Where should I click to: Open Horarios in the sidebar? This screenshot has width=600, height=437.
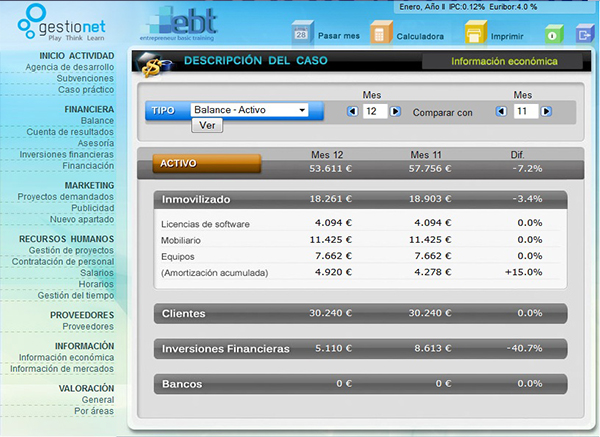(x=96, y=284)
